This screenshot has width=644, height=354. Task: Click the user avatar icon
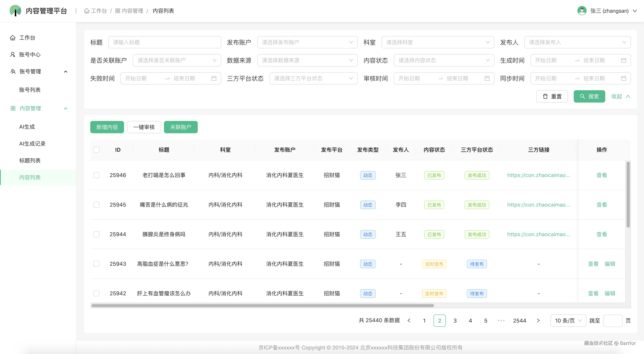pyautogui.click(x=582, y=11)
